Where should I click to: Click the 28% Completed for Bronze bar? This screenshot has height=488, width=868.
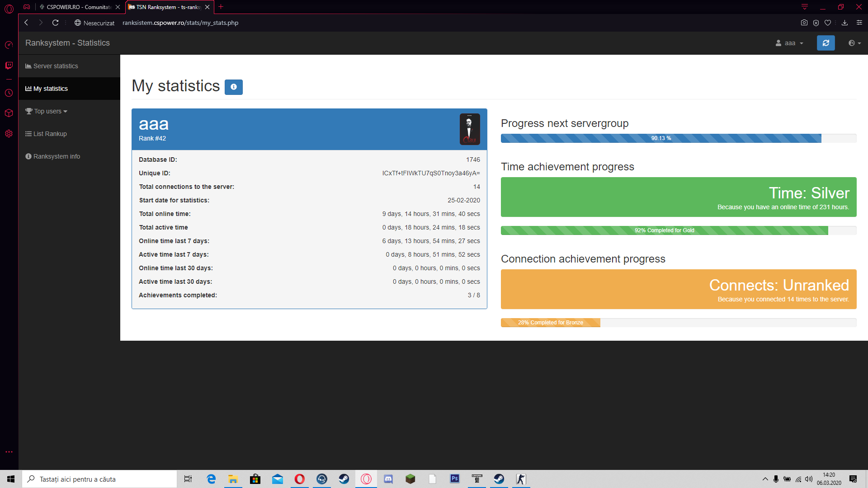(550, 323)
